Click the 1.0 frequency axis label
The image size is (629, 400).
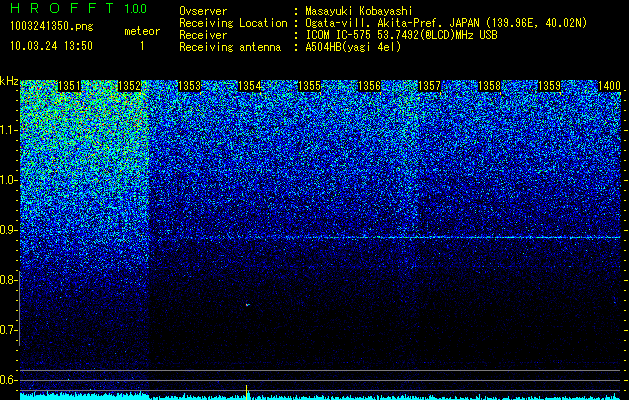coord(8,180)
